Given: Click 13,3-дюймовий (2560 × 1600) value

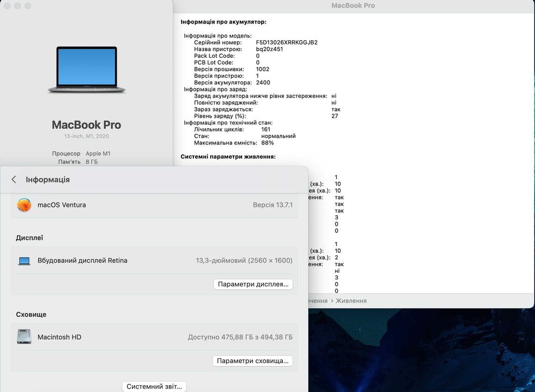Looking at the screenshot, I should (x=244, y=260).
